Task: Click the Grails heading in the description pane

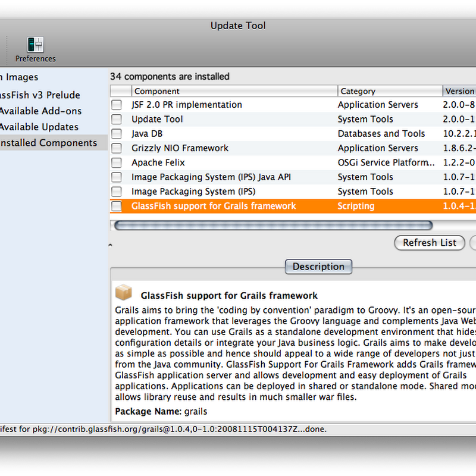Action: [229, 296]
